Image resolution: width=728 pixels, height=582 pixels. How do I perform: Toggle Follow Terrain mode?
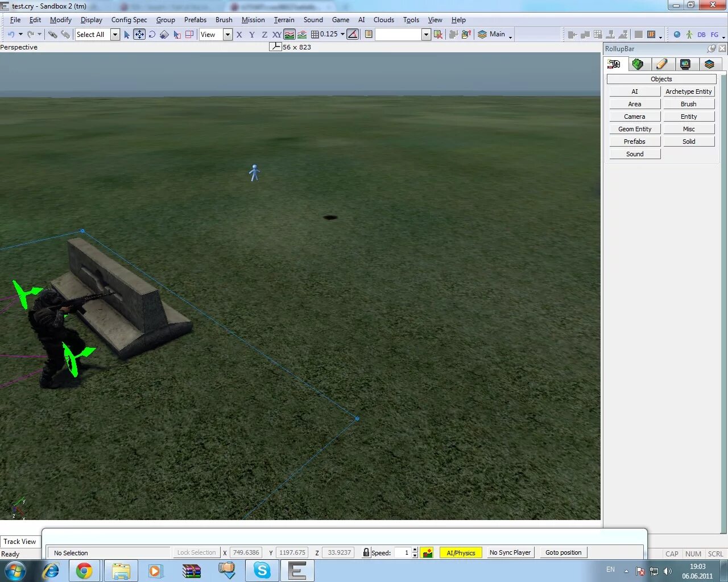tap(289, 35)
